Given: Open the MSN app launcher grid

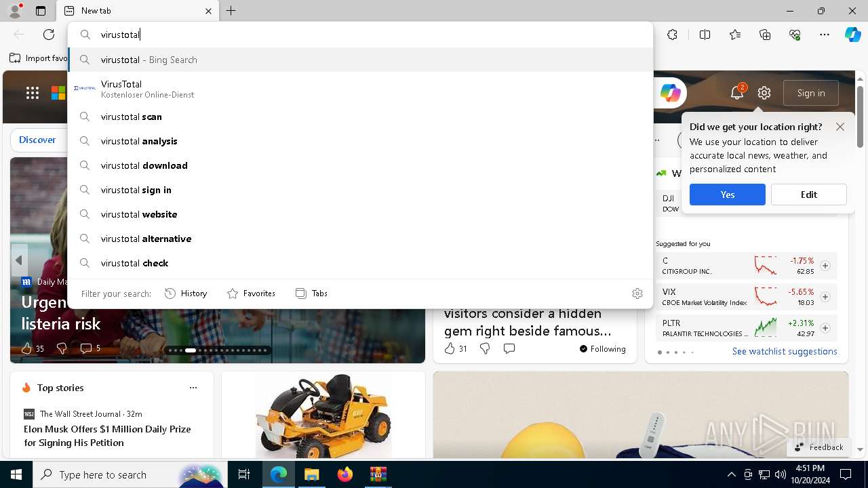Looking at the screenshot, I should pyautogui.click(x=33, y=93).
